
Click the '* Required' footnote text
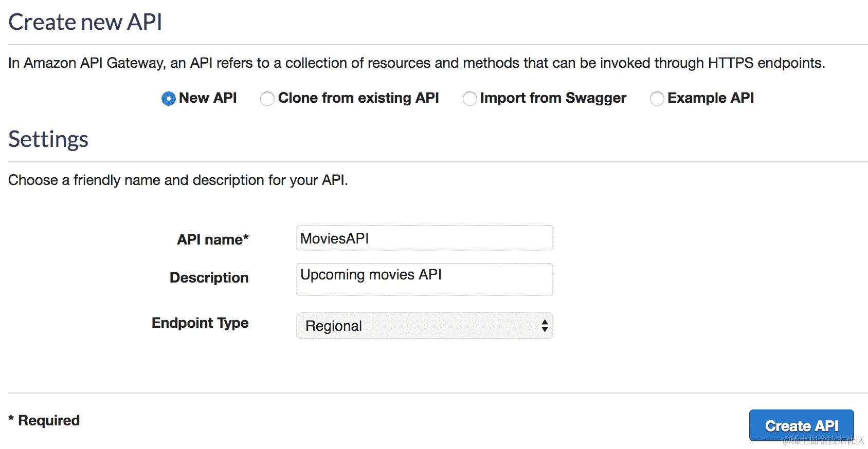(44, 420)
